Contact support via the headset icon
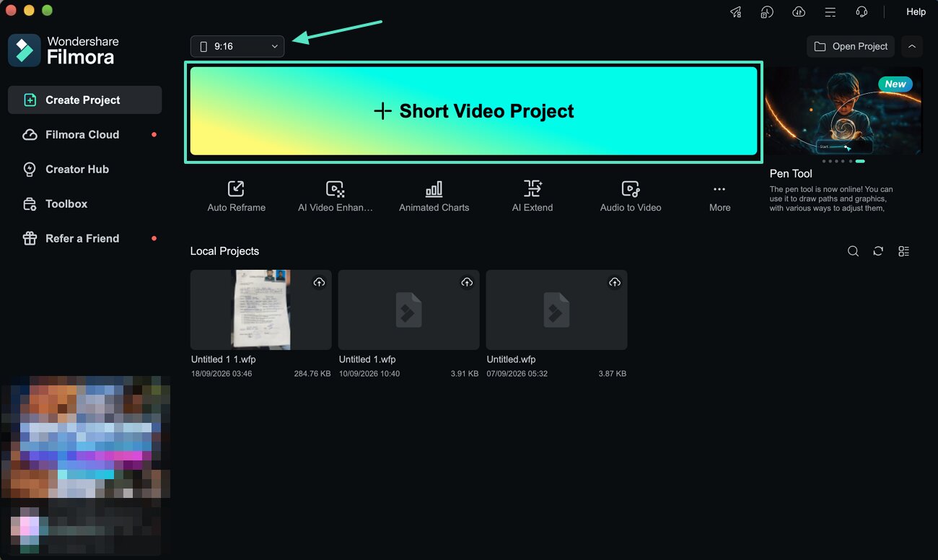The height and width of the screenshot is (560, 938). [x=862, y=12]
